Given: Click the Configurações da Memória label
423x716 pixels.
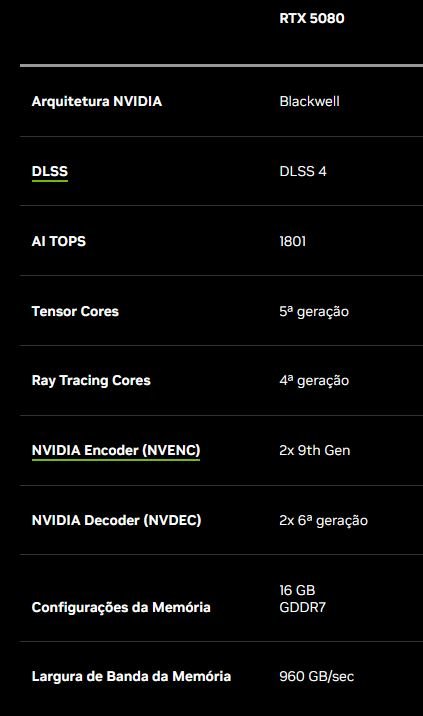Looking at the screenshot, I should pyautogui.click(x=121, y=607).
